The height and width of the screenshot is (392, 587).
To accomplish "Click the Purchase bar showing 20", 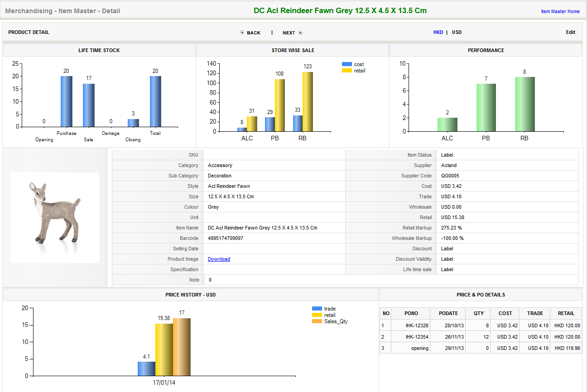I will click(x=67, y=101).
